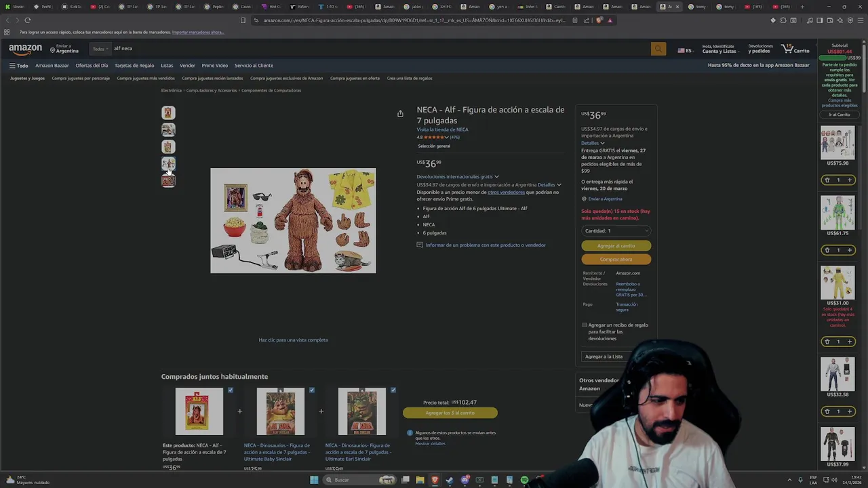Increase quantity of the US$32.58 cart item
The height and width of the screenshot is (488, 868).
click(x=849, y=411)
